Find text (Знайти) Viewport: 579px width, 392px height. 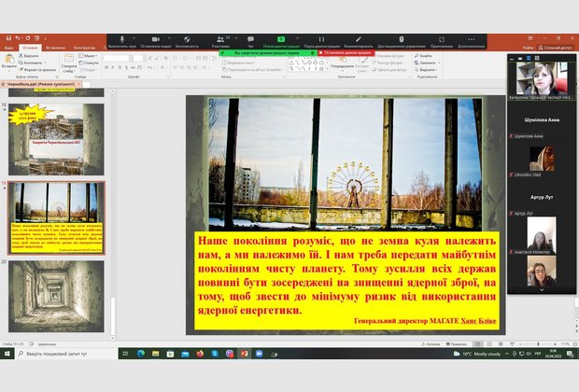tap(423, 56)
